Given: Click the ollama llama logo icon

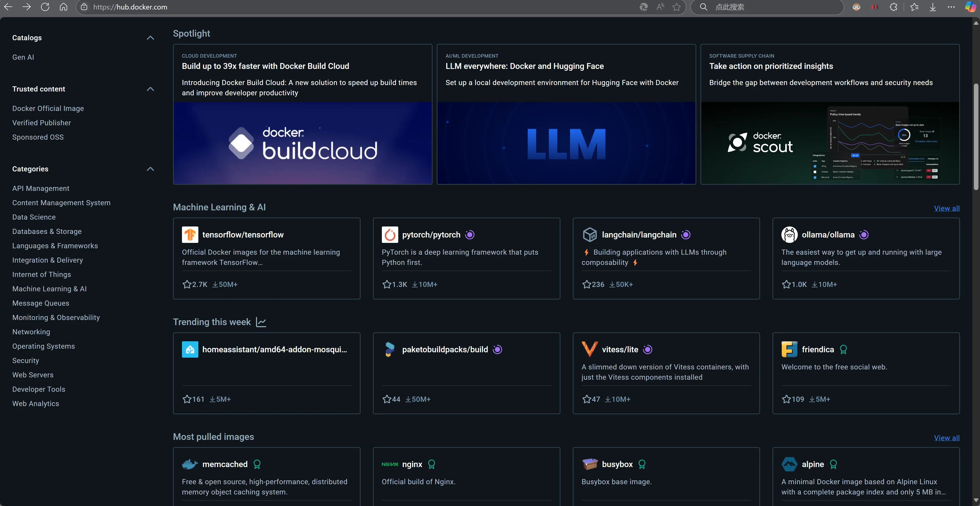Looking at the screenshot, I should pos(789,235).
